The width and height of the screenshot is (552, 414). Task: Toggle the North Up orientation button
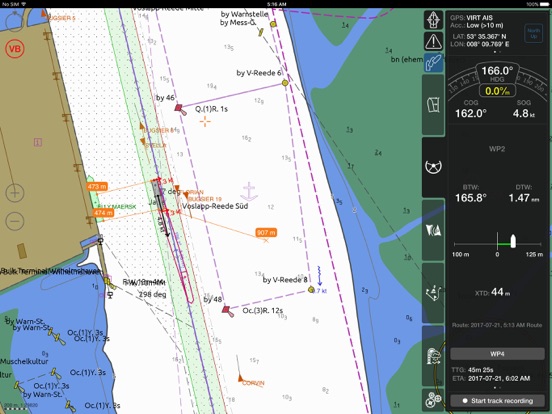pos(533,33)
